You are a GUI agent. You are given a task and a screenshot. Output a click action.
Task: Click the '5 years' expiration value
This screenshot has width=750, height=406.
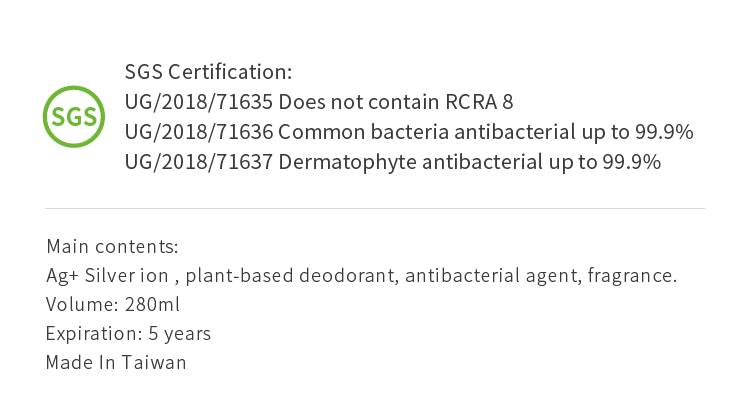point(180,334)
